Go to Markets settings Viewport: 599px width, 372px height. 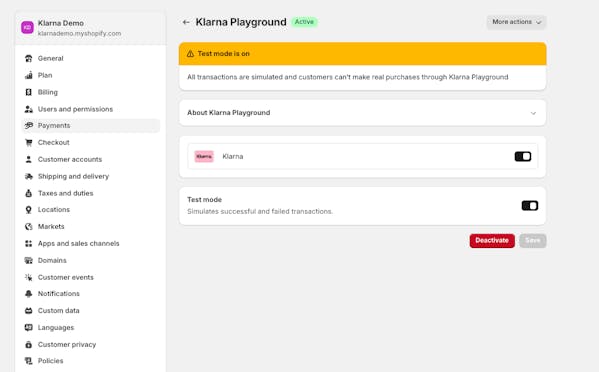coord(91,226)
